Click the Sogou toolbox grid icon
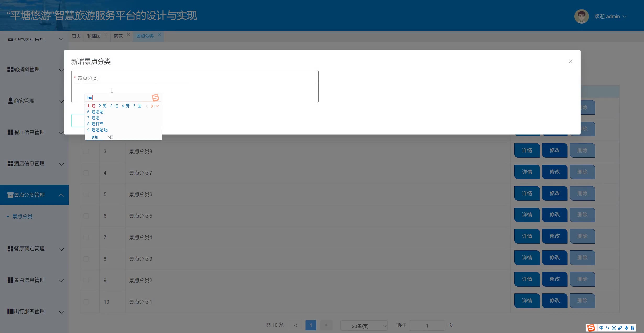The width and height of the screenshot is (644, 333). (632, 328)
